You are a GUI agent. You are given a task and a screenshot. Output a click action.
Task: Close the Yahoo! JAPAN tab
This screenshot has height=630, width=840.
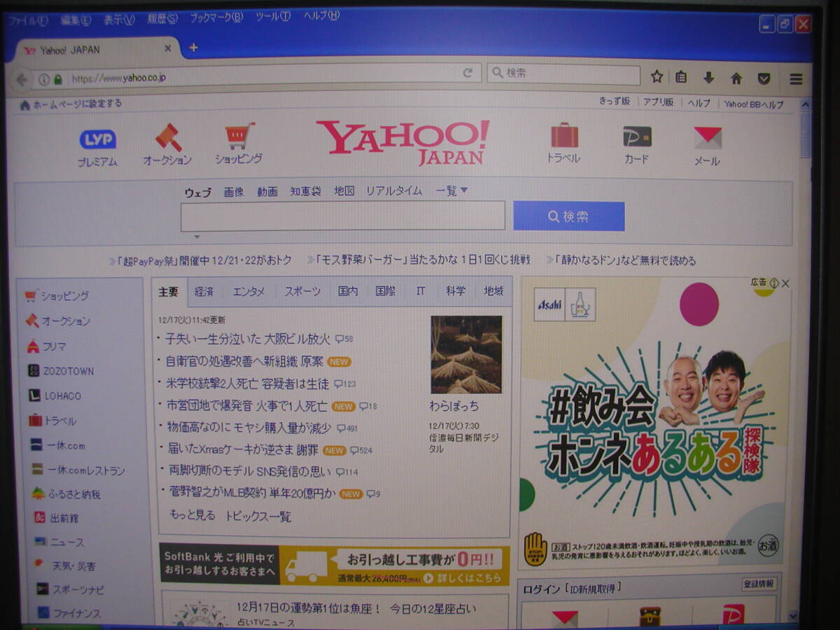click(168, 48)
